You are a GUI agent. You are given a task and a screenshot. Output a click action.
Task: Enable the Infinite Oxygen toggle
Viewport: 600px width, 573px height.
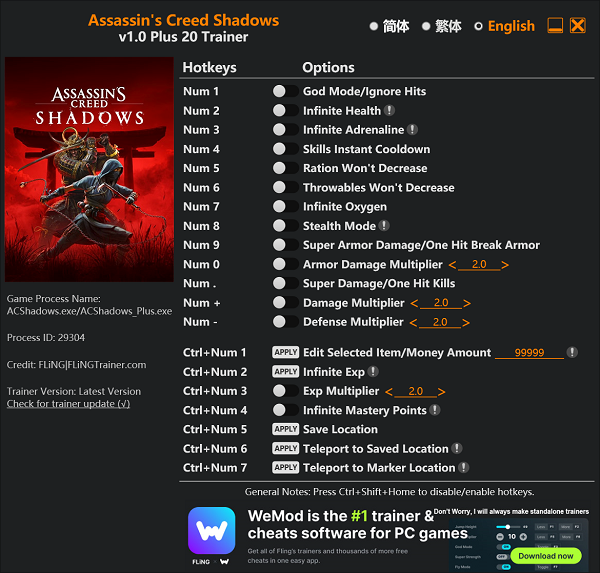(x=280, y=207)
